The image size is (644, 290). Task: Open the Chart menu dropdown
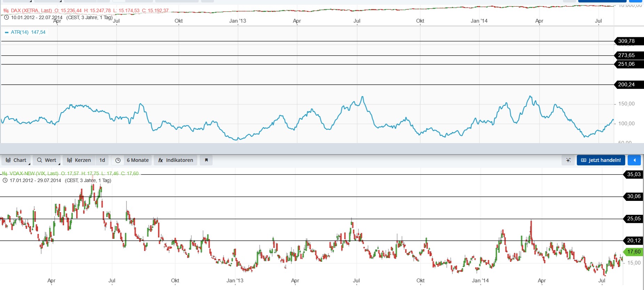[16, 160]
